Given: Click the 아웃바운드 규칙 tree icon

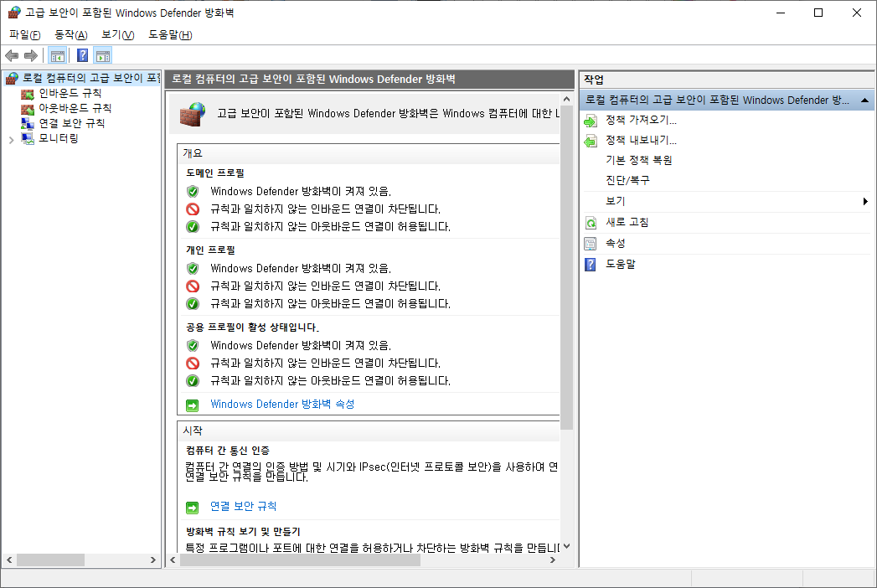Looking at the screenshot, I should click(28, 109).
